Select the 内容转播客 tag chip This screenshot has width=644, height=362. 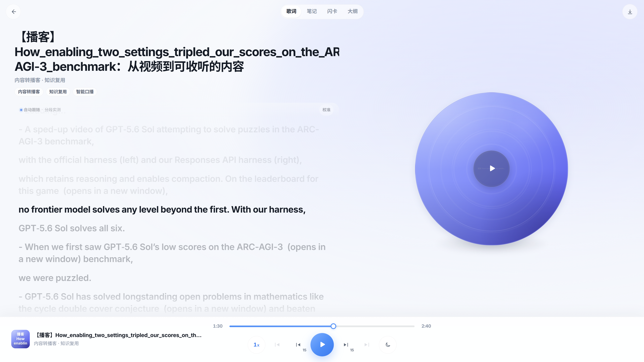pos(29,92)
